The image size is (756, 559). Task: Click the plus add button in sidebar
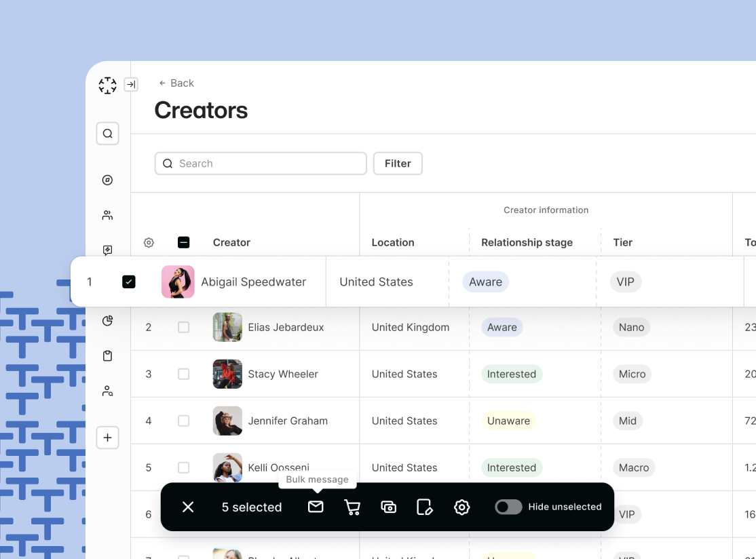point(107,438)
